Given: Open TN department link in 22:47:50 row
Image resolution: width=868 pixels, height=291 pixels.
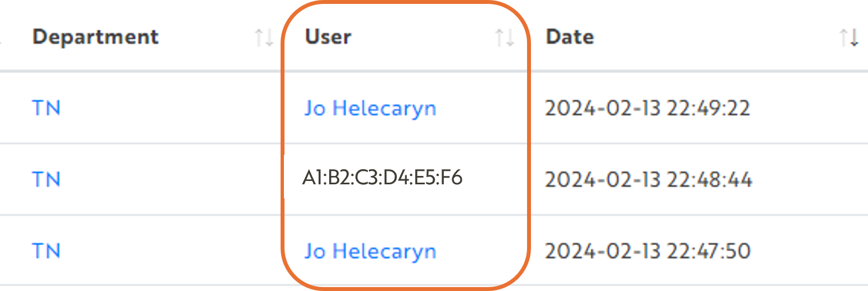Looking at the screenshot, I should click(x=46, y=251).
